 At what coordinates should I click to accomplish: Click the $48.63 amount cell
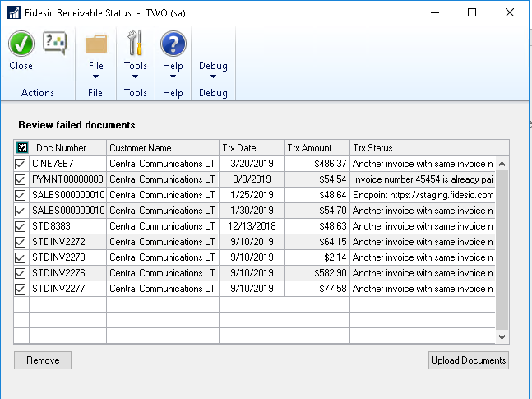pos(317,226)
